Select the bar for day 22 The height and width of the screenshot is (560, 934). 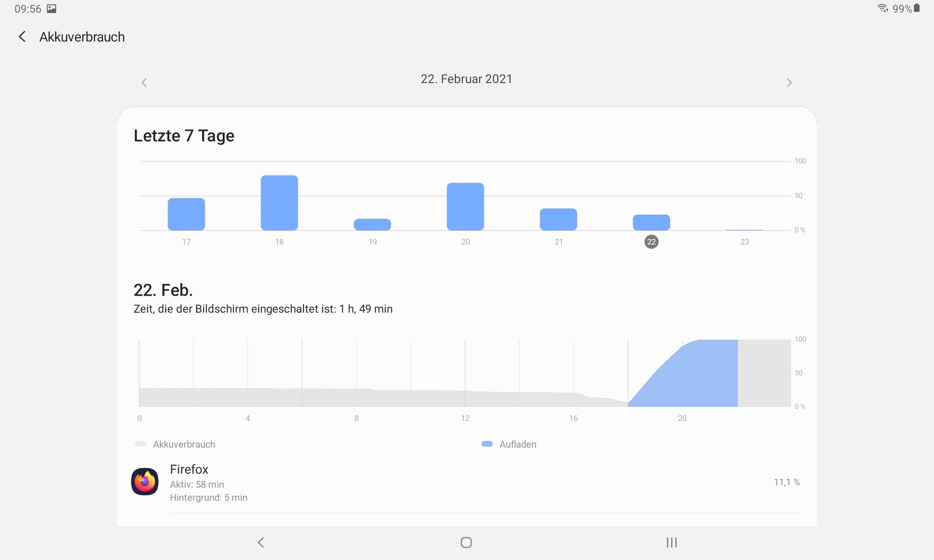click(651, 222)
